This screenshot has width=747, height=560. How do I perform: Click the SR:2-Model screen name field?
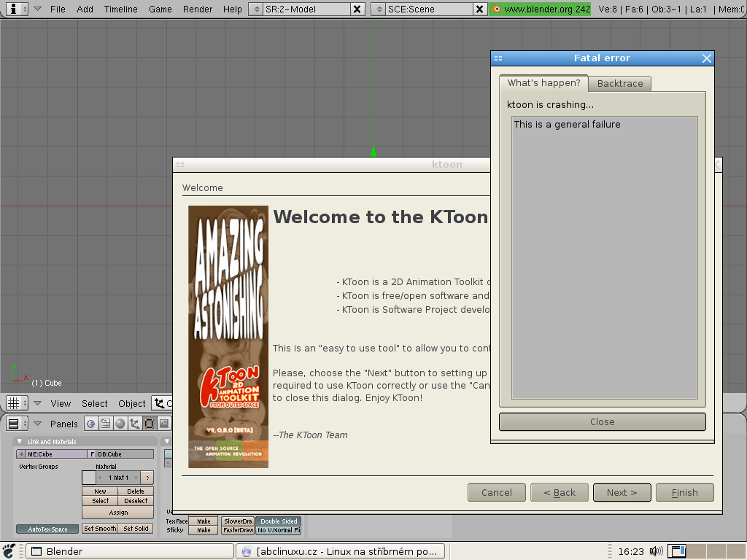(x=306, y=9)
